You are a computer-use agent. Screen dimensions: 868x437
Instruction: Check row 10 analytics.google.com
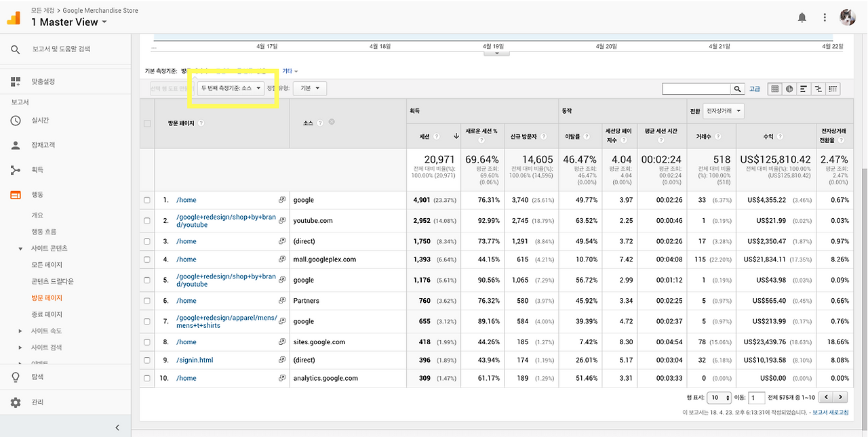point(147,378)
